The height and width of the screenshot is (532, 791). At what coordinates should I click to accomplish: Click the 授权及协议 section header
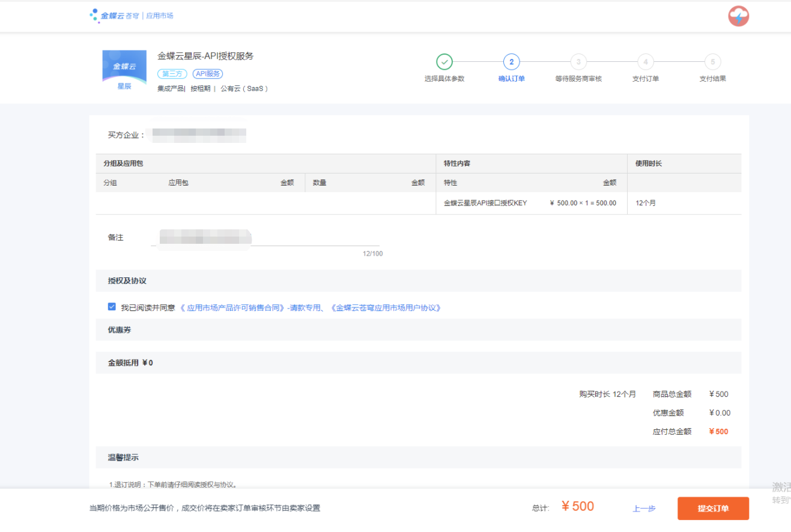click(x=419, y=280)
